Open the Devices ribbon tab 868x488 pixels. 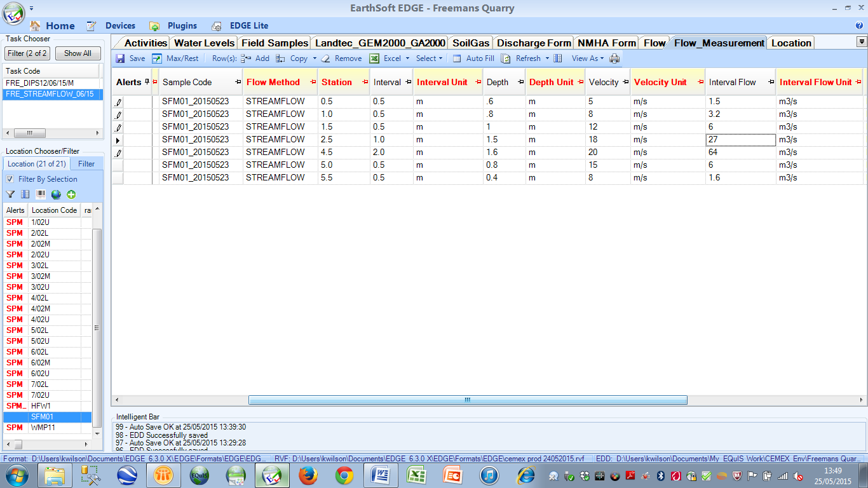(111, 26)
